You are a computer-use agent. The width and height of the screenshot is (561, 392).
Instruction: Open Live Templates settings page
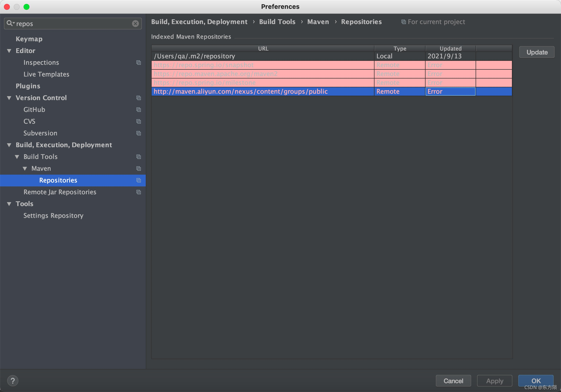(x=46, y=74)
